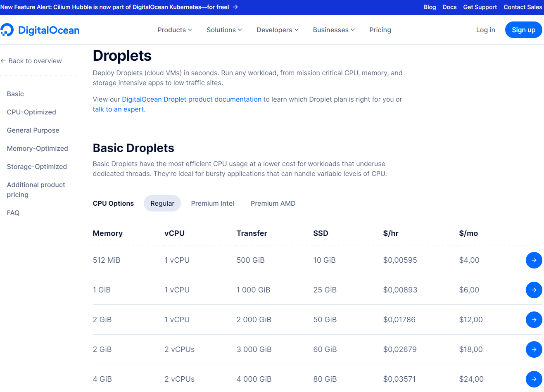This screenshot has width=544, height=392.
Task: Click the DigitalOcean logo
Action: click(40, 30)
